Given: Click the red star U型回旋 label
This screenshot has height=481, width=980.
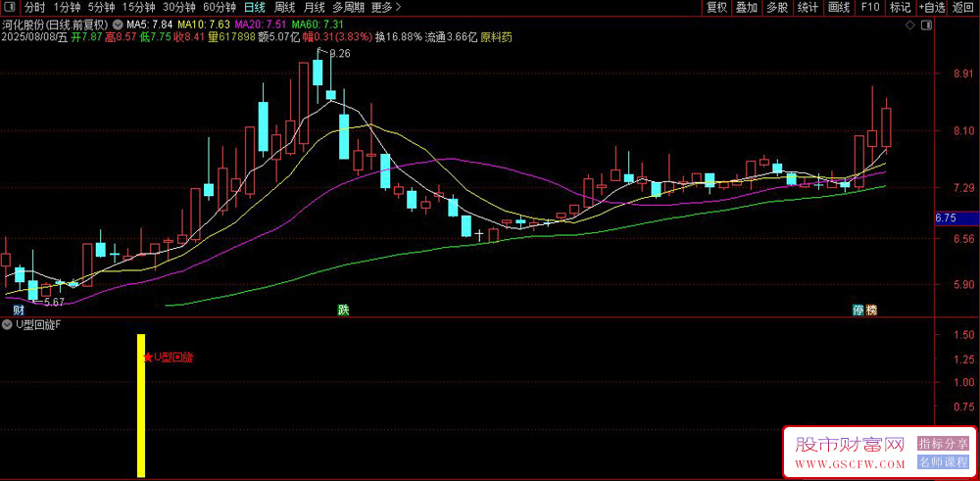Looking at the screenshot, I should [169, 358].
